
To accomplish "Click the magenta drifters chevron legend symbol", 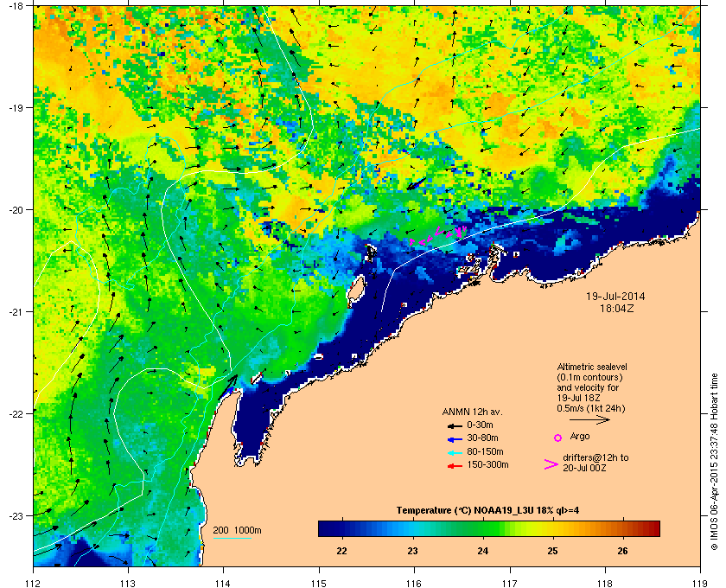I will [551, 464].
